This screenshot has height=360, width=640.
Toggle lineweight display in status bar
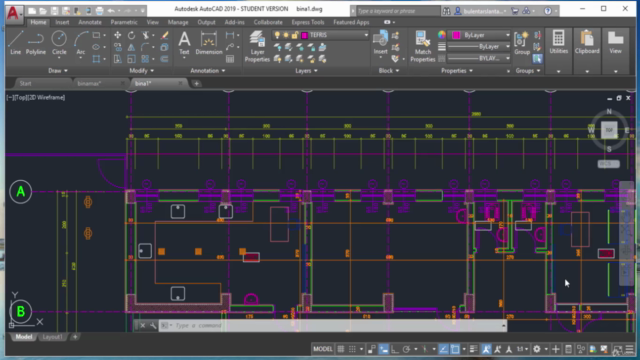coord(473,349)
